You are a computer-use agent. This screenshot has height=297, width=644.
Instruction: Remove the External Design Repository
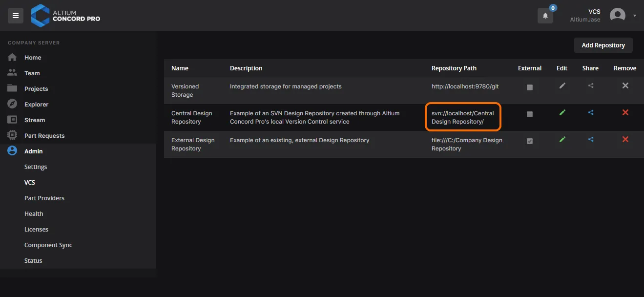[x=625, y=140]
